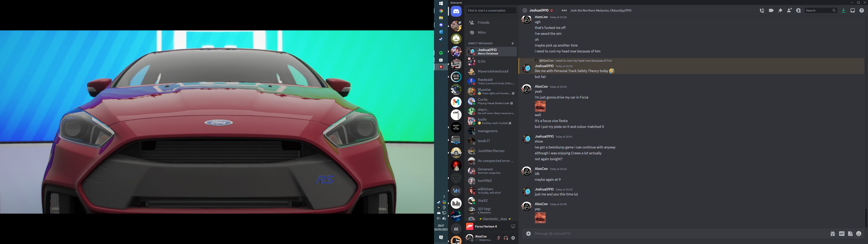
Task: Start a voice call with Joshua0910
Action: point(762,11)
